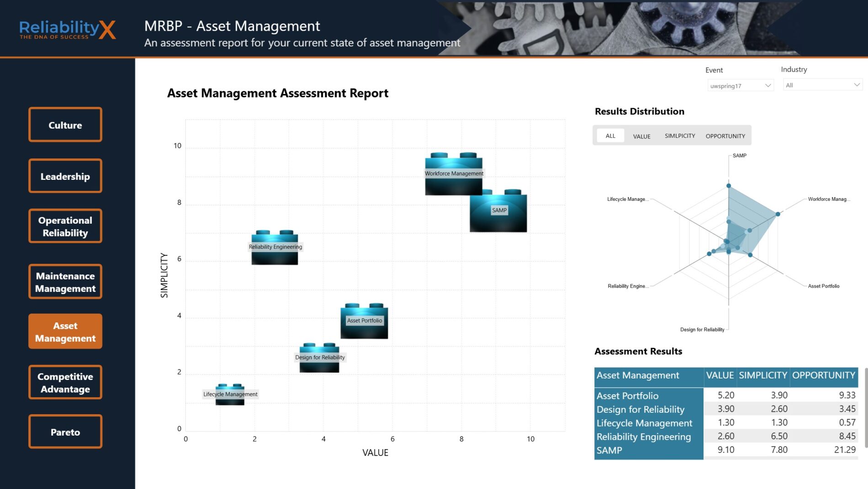Navigate to the Culture page
The height and width of the screenshot is (489, 868).
click(65, 125)
